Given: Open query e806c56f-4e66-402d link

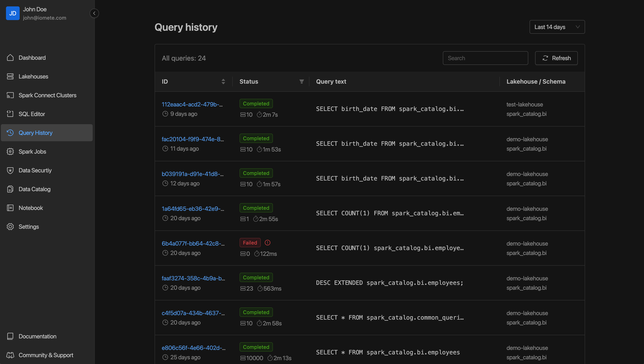Looking at the screenshot, I should [194, 348].
